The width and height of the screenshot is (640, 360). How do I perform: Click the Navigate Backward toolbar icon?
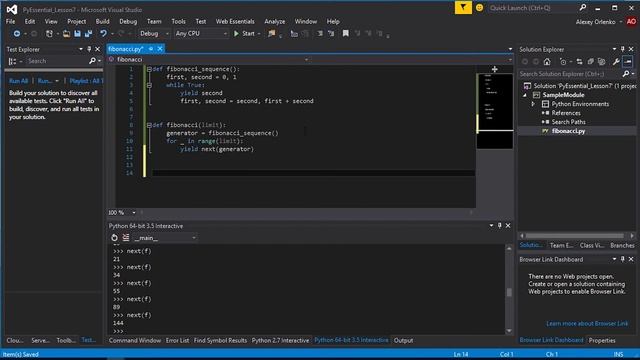pyautogui.click(x=17, y=33)
